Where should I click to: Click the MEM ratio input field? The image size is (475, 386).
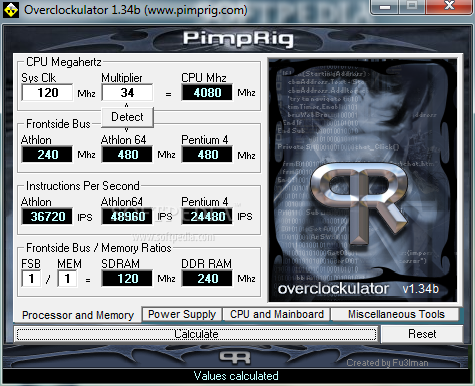point(67,278)
